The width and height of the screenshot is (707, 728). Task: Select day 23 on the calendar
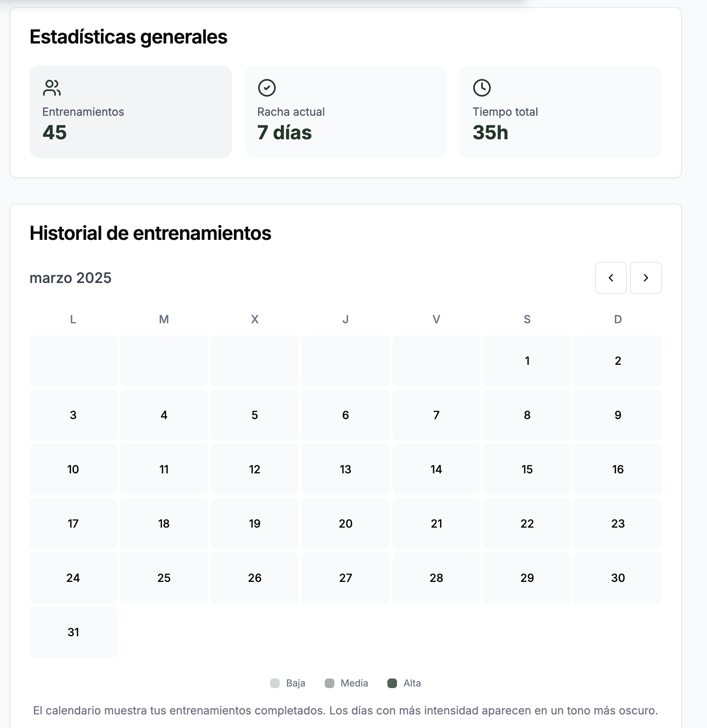[x=618, y=524]
